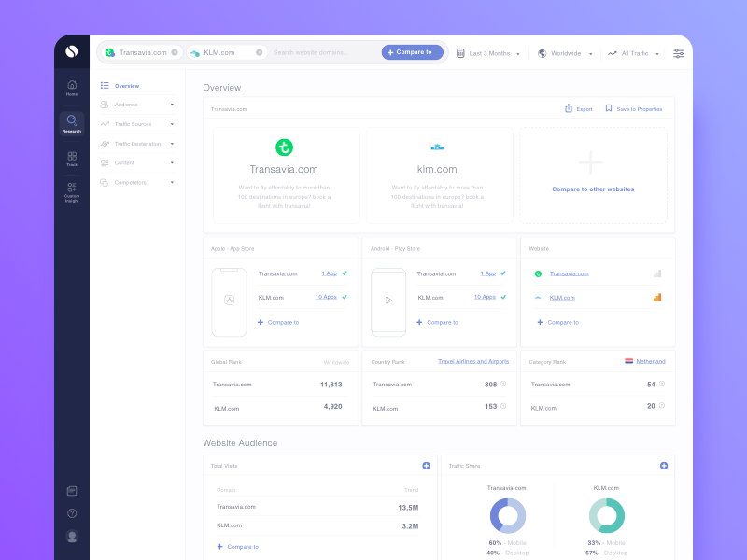
Task: Expand the Traffic Destination menu section
Action: click(137, 144)
